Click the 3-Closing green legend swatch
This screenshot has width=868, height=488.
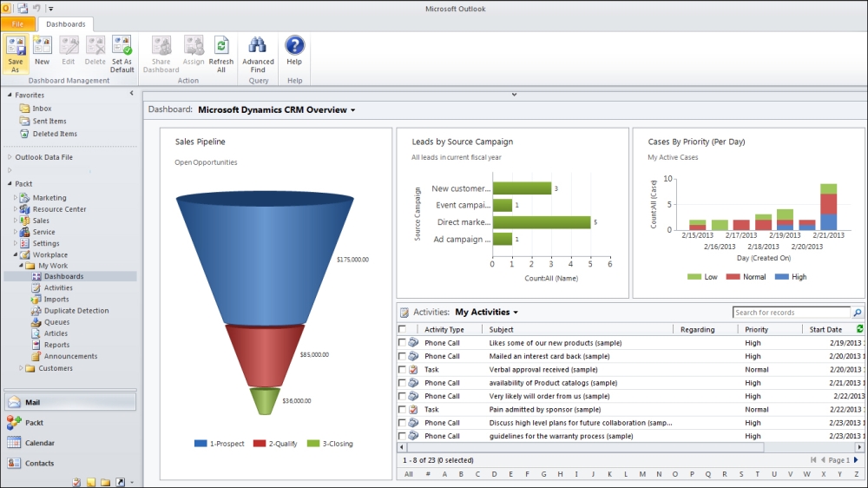pos(313,444)
